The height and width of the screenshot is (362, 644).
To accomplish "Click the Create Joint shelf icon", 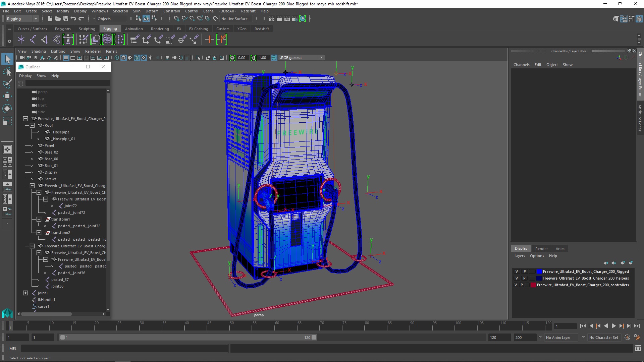I will pos(33,40).
